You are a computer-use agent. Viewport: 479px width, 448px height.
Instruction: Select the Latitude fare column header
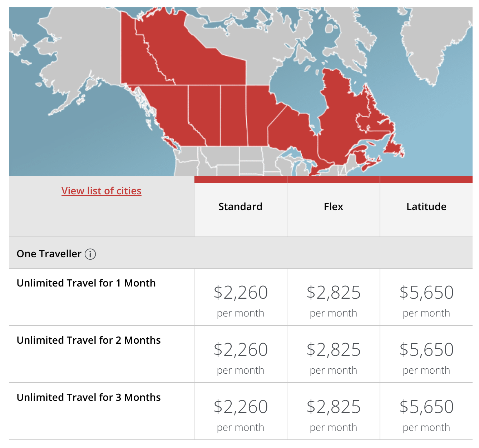(426, 206)
